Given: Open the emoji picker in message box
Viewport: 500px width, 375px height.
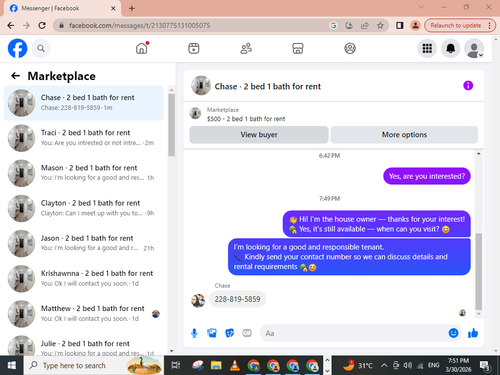Looking at the screenshot, I should tap(453, 333).
